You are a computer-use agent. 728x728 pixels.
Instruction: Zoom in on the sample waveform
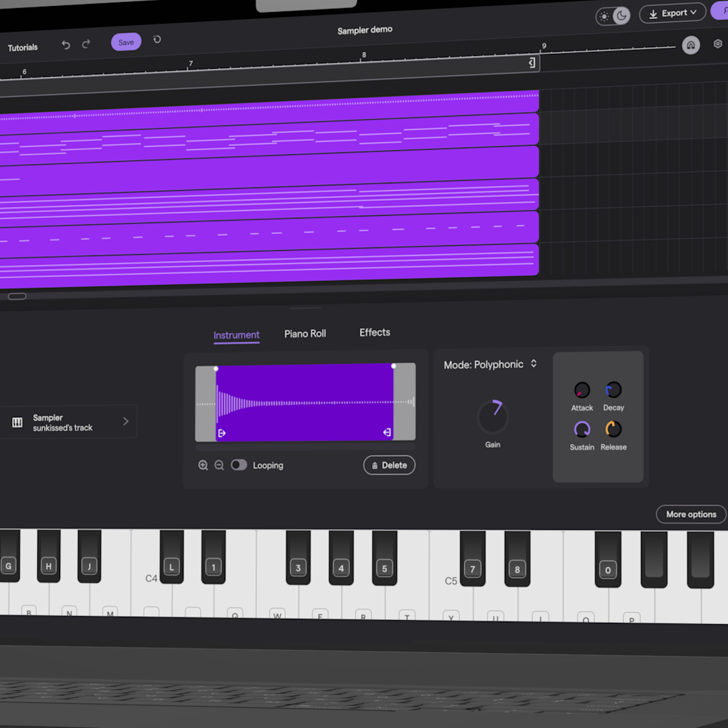[203, 465]
